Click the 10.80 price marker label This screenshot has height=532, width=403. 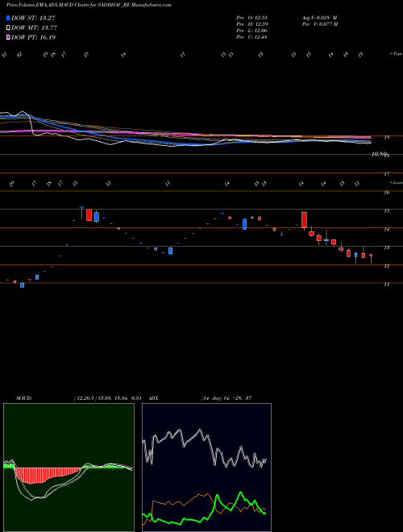click(x=379, y=155)
